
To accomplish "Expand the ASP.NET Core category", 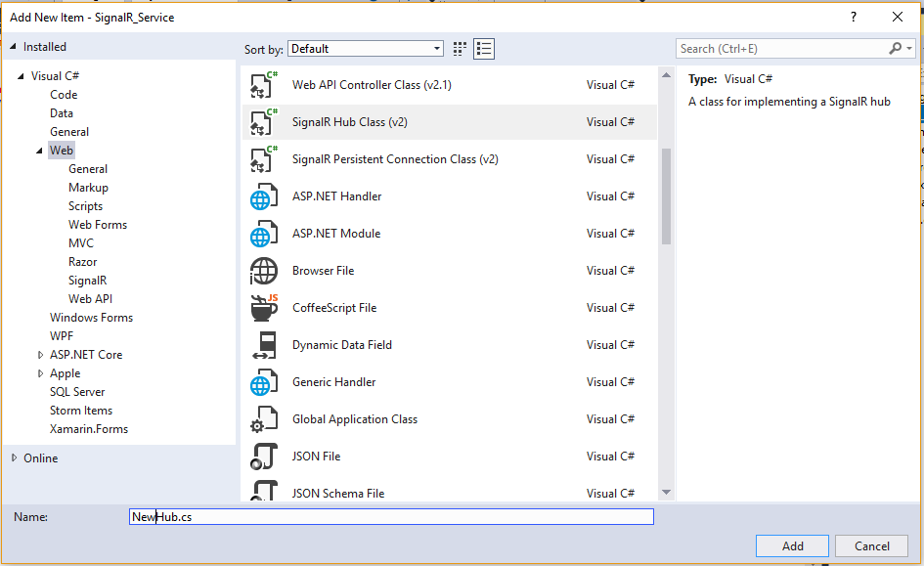I will [40, 355].
